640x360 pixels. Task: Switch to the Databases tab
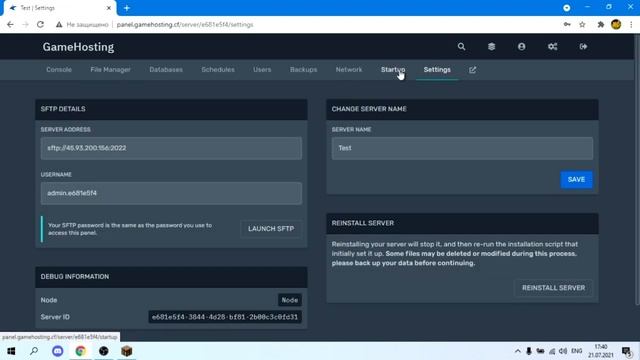point(166,70)
